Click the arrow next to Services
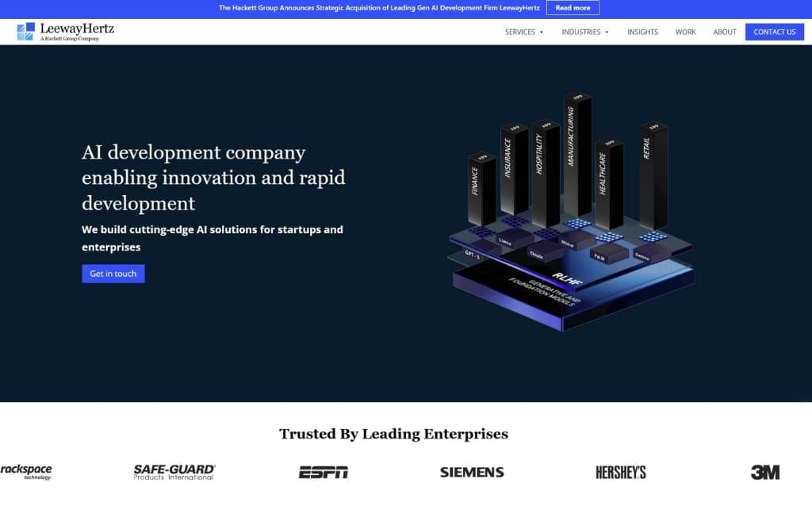This screenshot has width=812, height=525. 542,33
